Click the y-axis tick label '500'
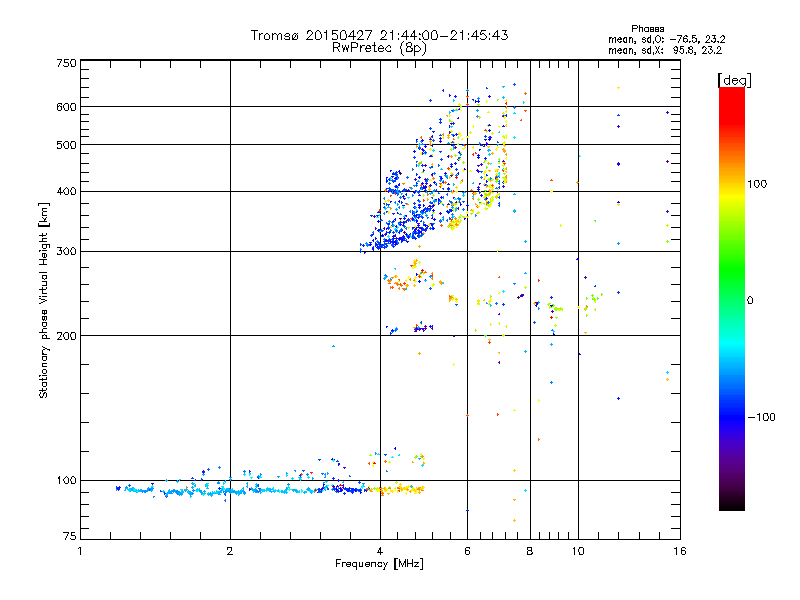The height and width of the screenshot is (600, 800). coord(66,145)
